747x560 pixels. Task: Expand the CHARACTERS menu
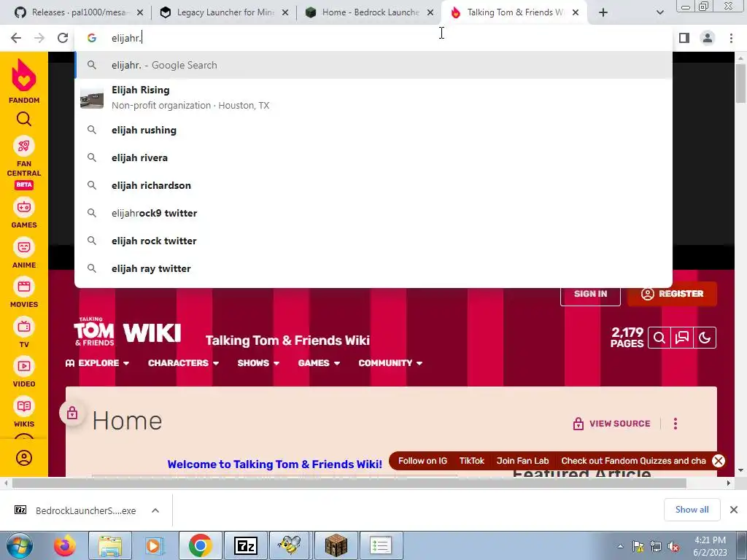coord(183,363)
